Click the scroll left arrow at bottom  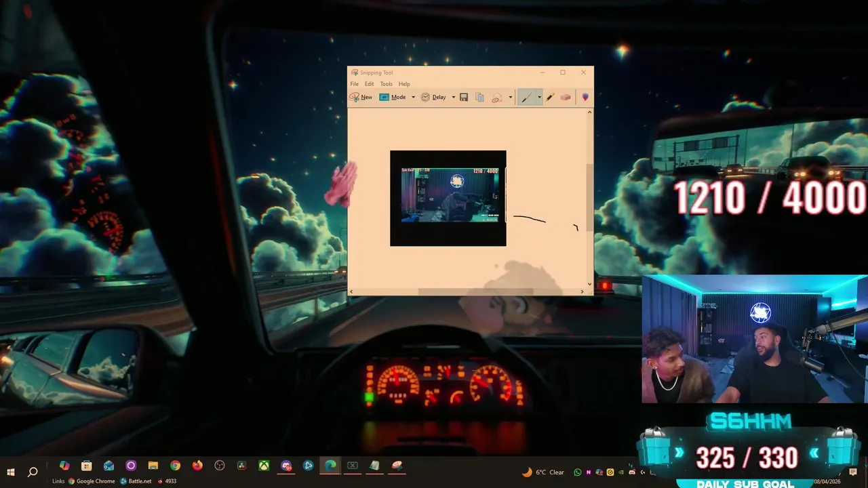click(x=351, y=291)
